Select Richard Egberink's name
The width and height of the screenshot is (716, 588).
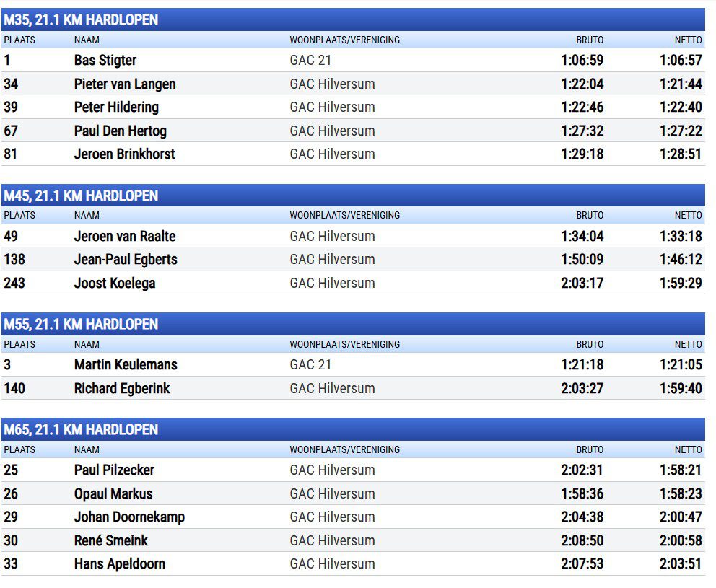[x=121, y=388]
